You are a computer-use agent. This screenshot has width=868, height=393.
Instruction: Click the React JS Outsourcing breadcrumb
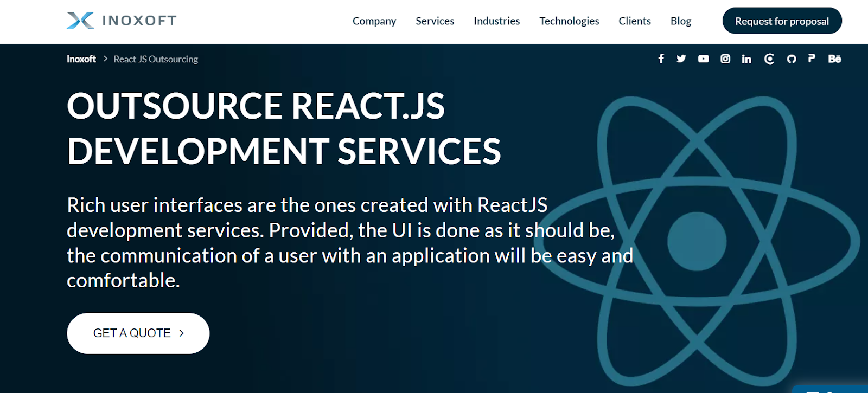(156, 59)
